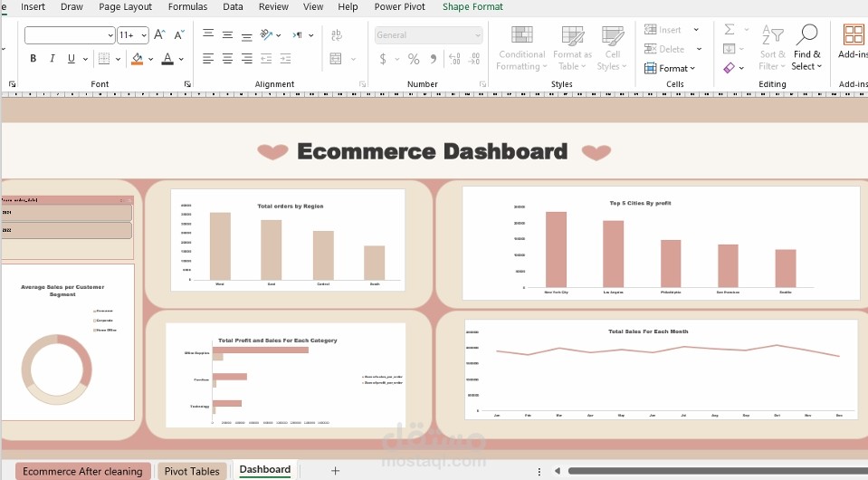The height and width of the screenshot is (480, 868).
Task: Click the Add-ins icon
Action: [853, 34]
